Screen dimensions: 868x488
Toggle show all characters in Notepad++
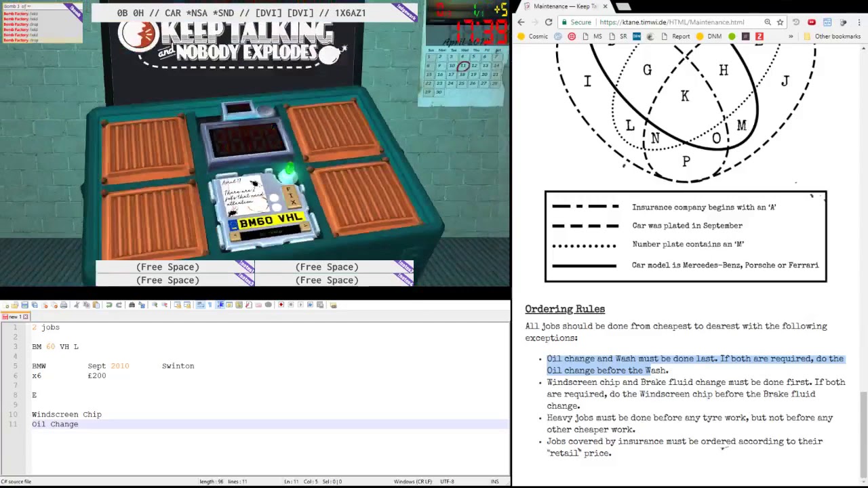click(210, 305)
